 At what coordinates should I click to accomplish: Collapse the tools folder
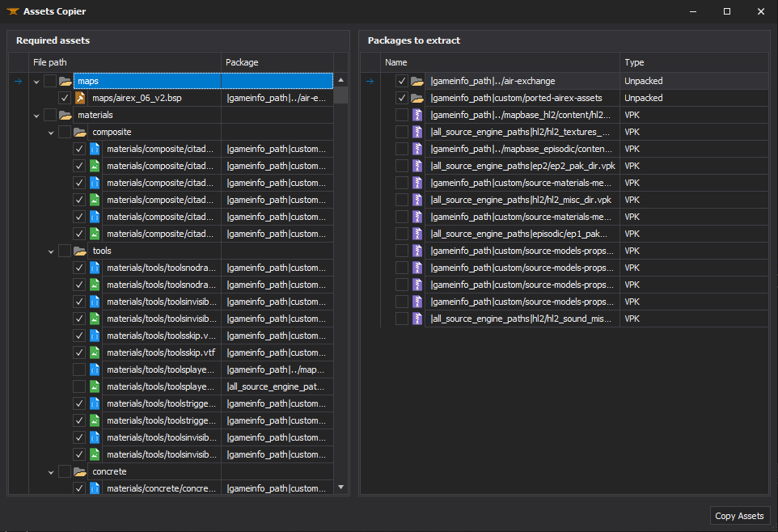(x=50, y=250)
